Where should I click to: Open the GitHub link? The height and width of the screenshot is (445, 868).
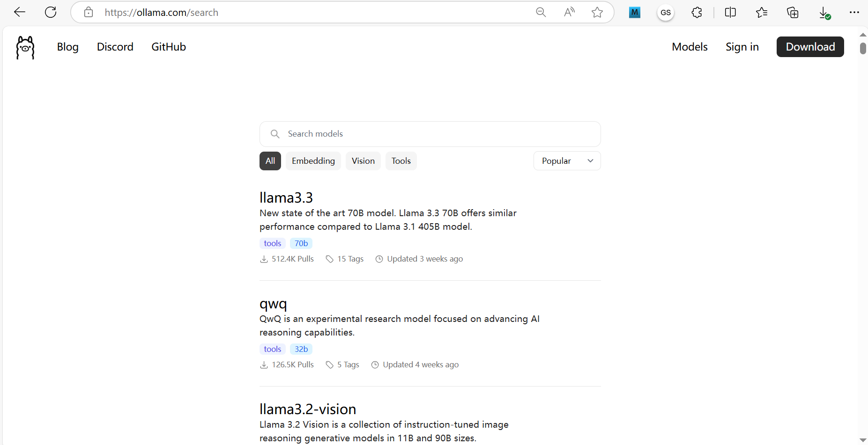(x=169, y=47)
